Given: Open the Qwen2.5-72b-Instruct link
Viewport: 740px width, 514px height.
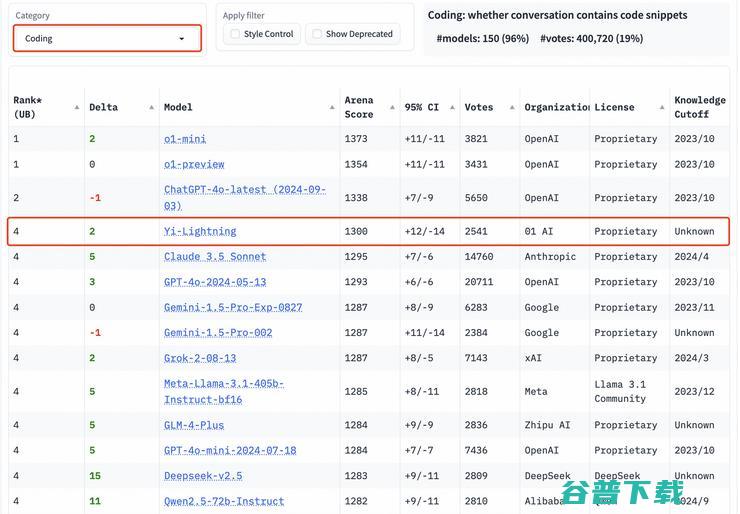Looking at the screenshot, I should [224, 501].
